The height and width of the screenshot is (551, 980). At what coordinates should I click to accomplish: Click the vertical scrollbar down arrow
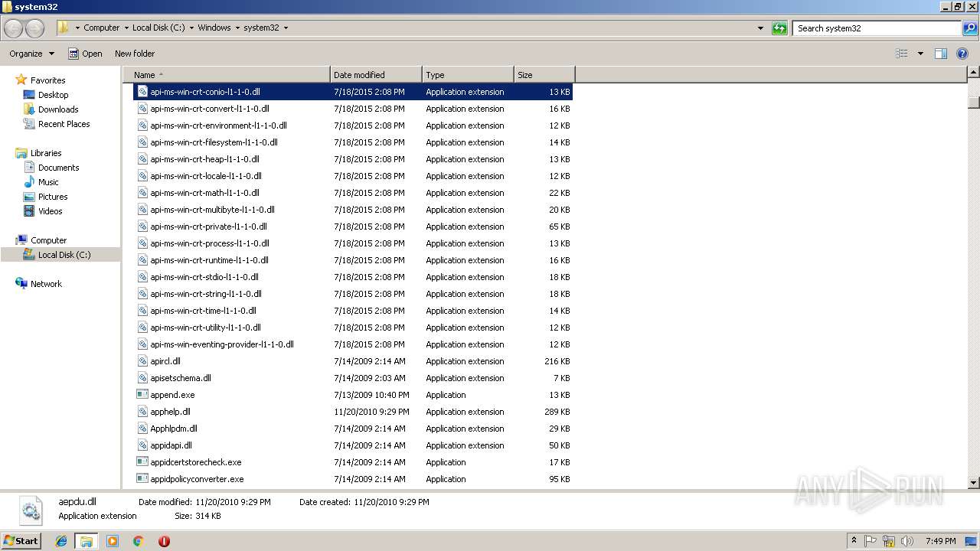974,483
